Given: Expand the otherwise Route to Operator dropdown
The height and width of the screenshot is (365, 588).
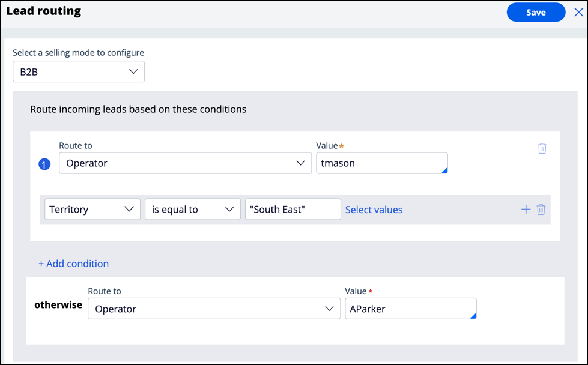Looking at the screenshot, I should click(x=214, y=309).
